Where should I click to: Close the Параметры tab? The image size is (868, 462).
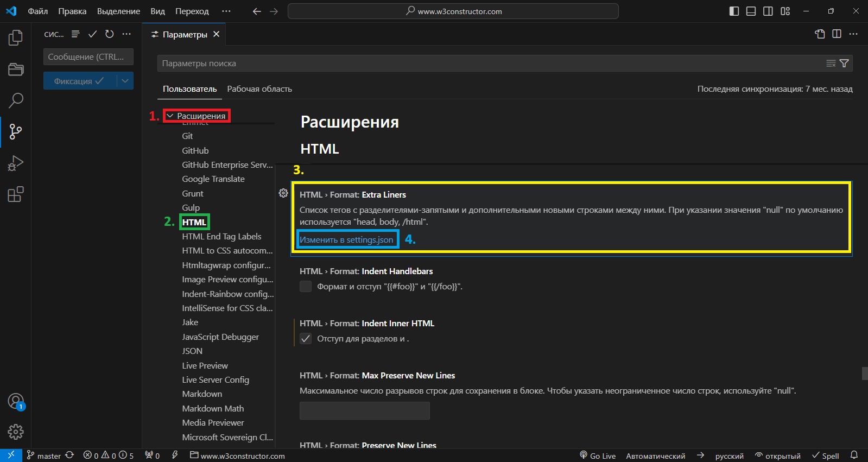coord(217,34)
